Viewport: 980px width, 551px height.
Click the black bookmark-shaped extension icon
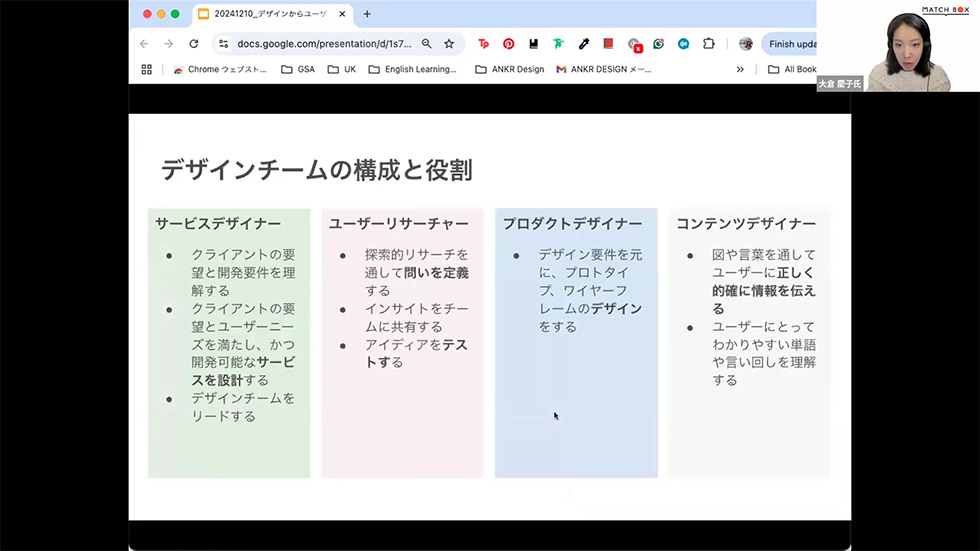533,44
